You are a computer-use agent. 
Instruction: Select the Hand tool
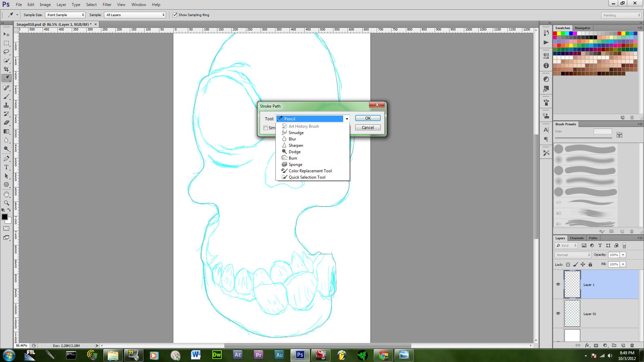(x=6, y=194)
